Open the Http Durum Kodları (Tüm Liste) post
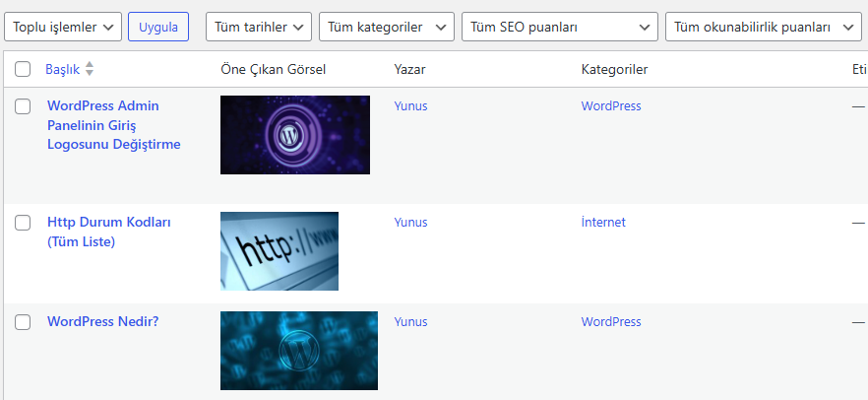 click(x=109, y=233)
